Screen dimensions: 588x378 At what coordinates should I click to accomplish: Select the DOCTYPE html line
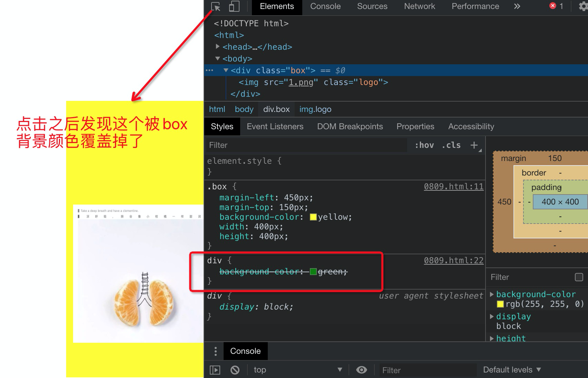[251, 23]
